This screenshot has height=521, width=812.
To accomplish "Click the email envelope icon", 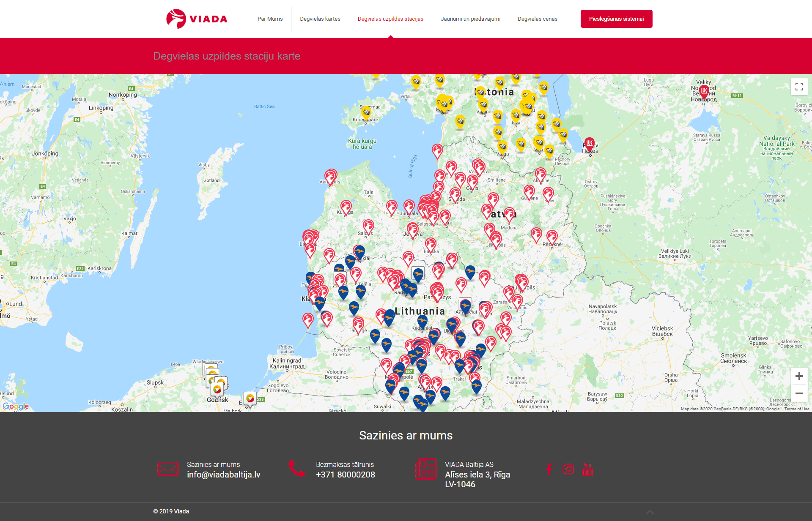I will (168, 469).
